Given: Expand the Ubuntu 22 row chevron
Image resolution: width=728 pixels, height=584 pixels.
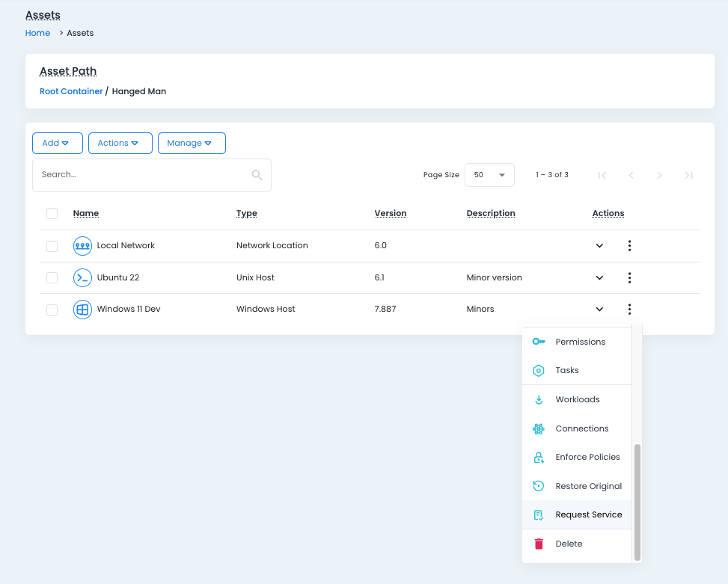Looking at the screenshot, I should pos(599,277).
